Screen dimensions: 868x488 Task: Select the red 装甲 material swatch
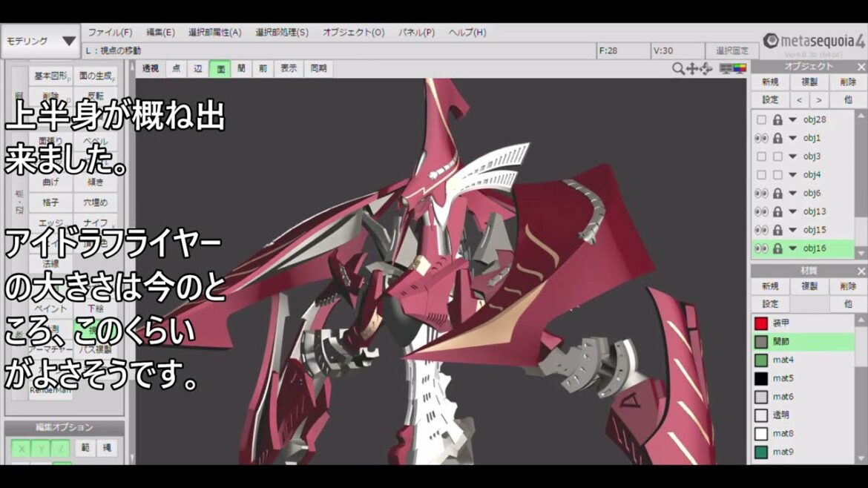[x=760, y=323]
